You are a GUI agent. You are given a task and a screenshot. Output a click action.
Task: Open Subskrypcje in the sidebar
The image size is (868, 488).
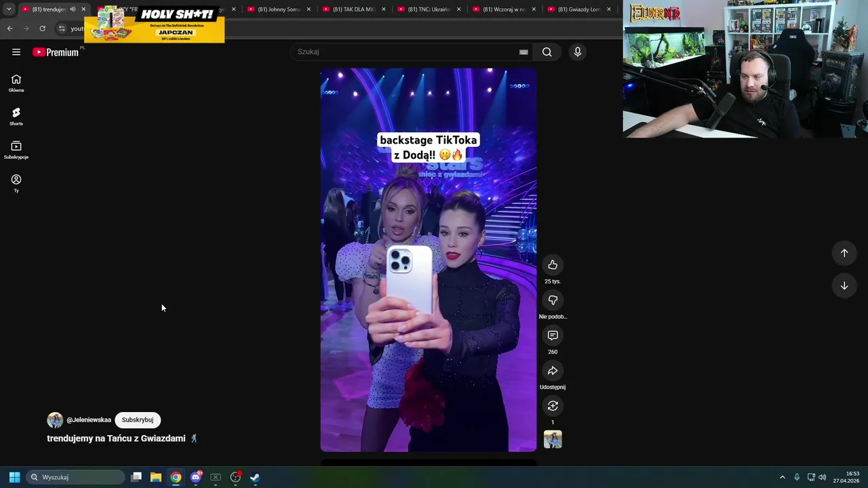tap(16, 150)
